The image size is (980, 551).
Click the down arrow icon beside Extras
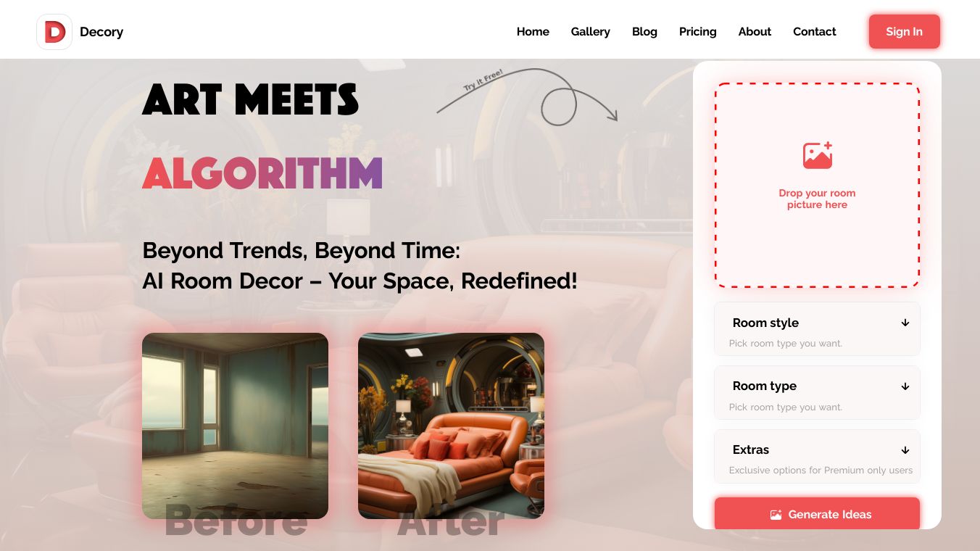(x=905, y=449)
